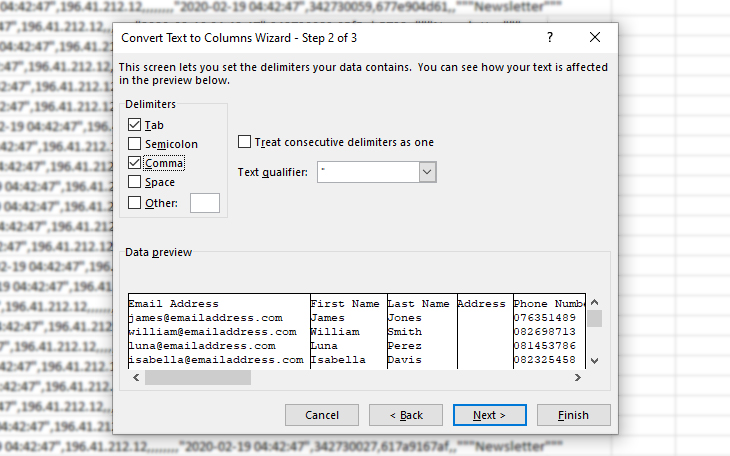Click Finish to complete the wizard
The width and height of the screenshot is (730, 456).
(x=573, y=415)
